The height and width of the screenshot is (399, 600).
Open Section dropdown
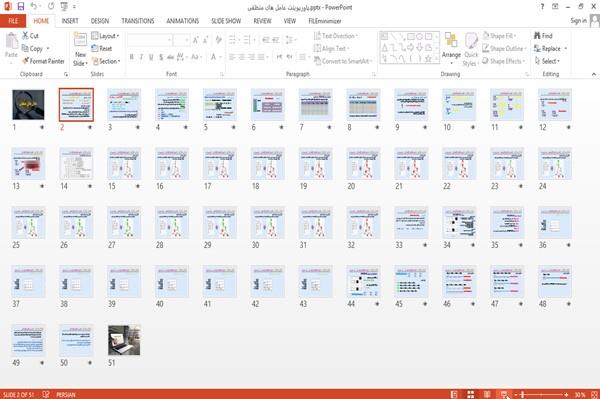[106, 61]
